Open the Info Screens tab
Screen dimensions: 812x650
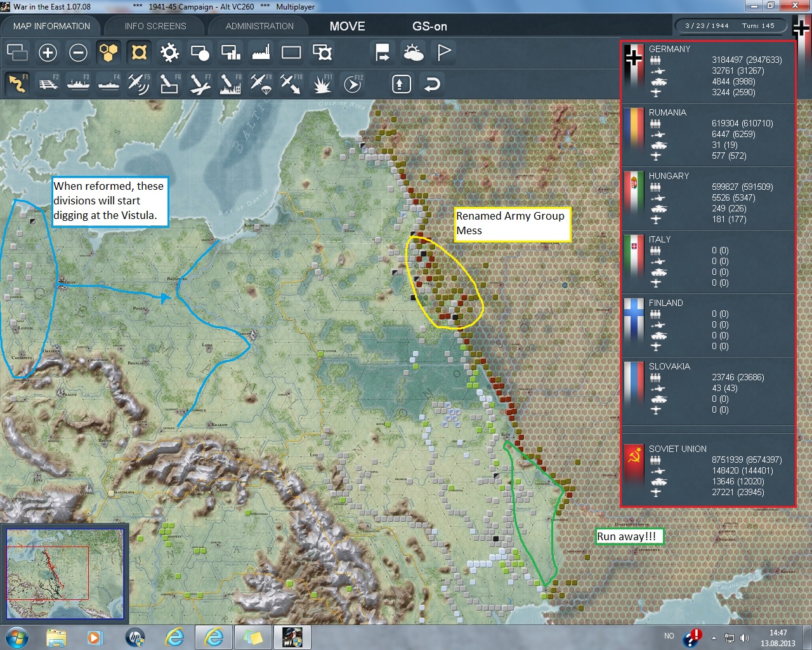[x=155, y=26]
